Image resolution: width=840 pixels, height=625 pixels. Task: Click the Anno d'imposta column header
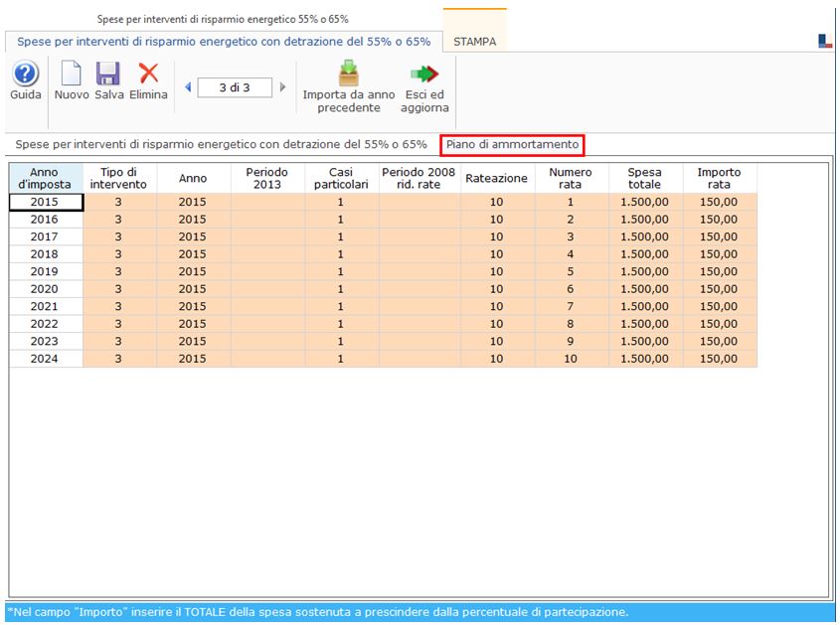pyautogui.click(x=46, y=178)
